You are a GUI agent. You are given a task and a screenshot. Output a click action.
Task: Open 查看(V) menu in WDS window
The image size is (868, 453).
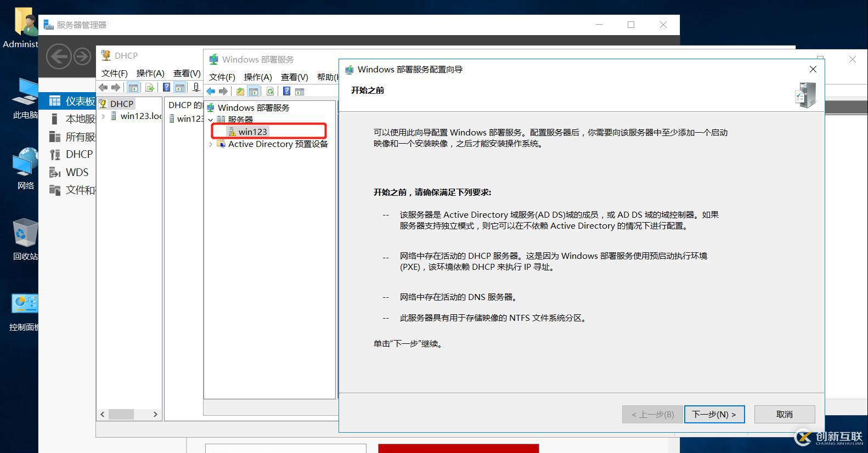(295, 77)
